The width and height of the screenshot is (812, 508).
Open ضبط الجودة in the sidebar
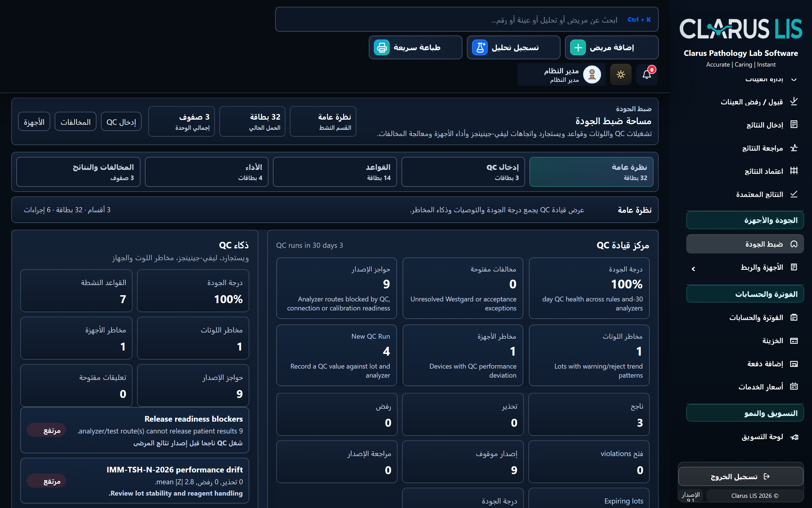click(745, 244)
